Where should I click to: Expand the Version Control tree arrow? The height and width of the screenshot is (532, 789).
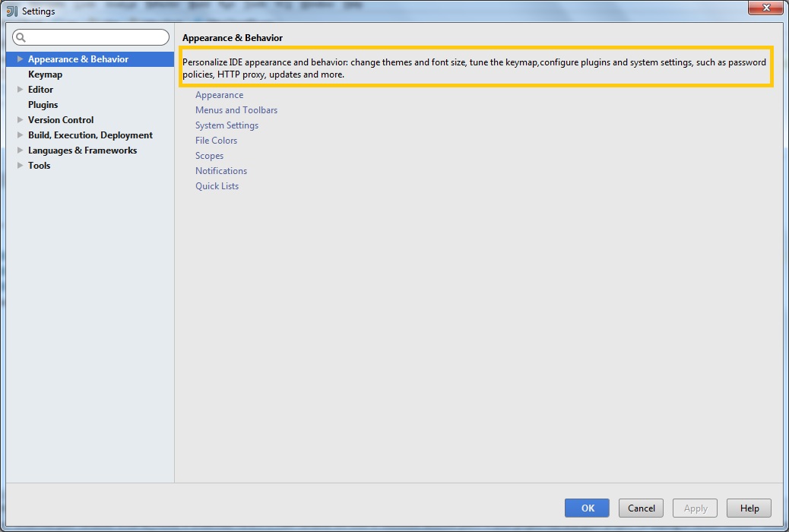pyautogui.click(x=20, y=120)
